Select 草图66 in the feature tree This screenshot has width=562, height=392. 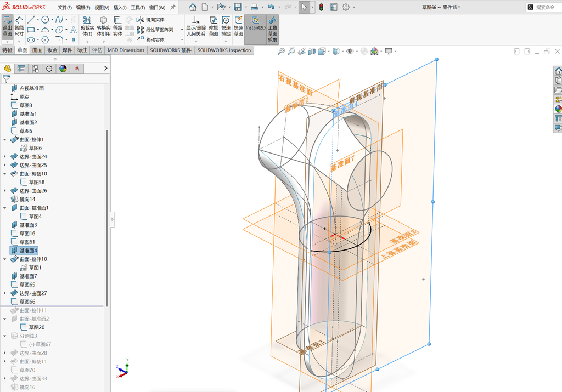[x=23, y=302]
